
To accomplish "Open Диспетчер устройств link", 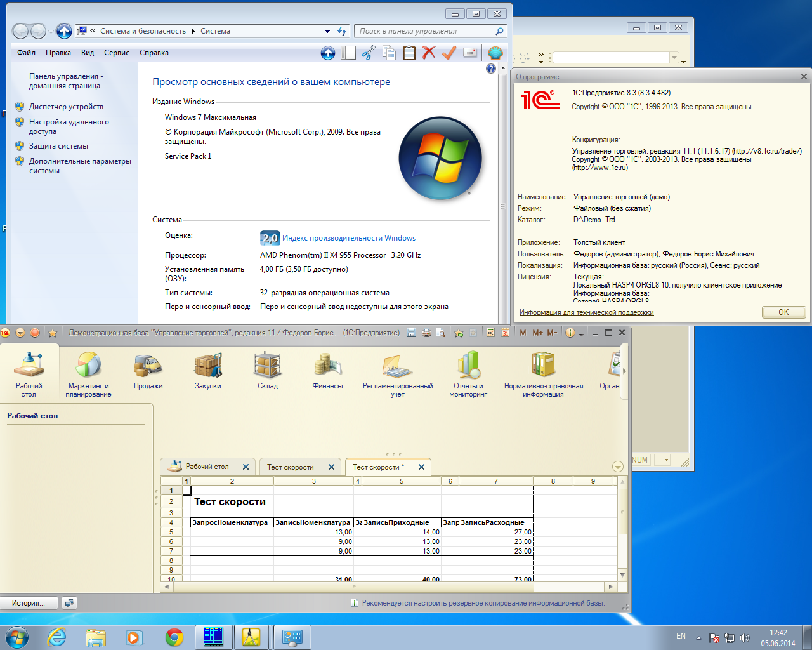I will click(66, 107).
